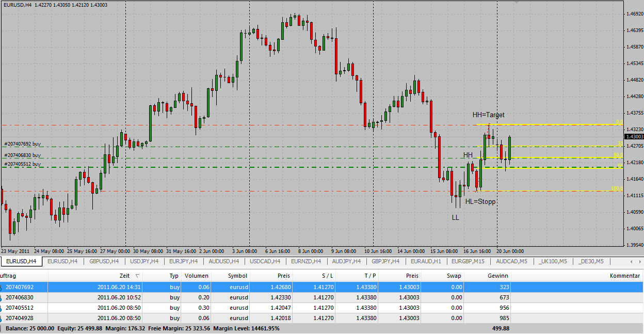Click the 50.0 Fibonacci level label

coord(617,155)
